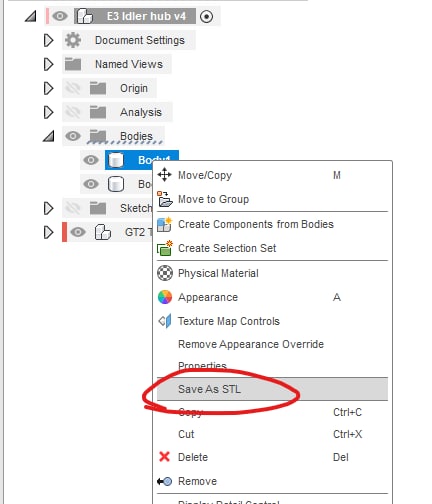Collapse the E3 Idler hub v4 root node

pyautogui.click(x=31, y=16)
